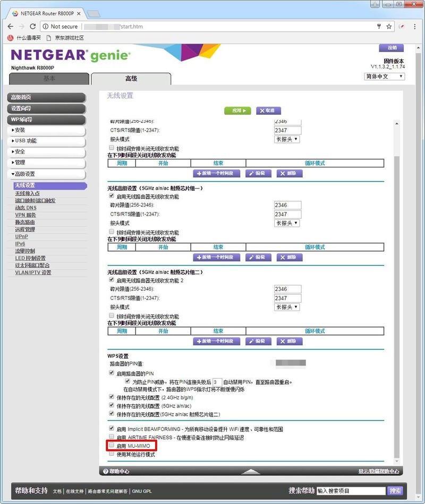
Task: Open 远程管理 link
Action: click(x=25, y=229)
